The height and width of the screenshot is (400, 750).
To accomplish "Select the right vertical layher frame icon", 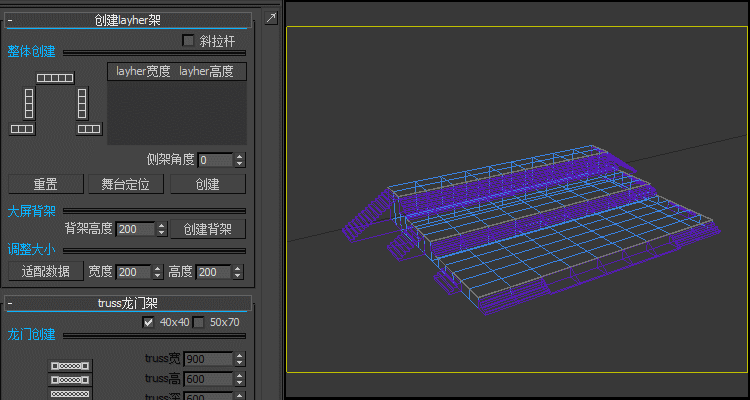I will point(83,102).
